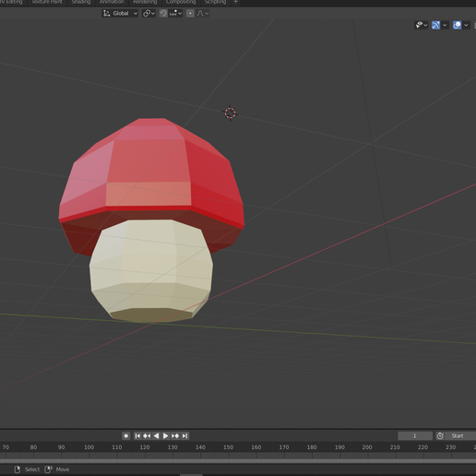Play the animation in reverse
The width and height of the screenshot is (476, 476).
point(156,435)
